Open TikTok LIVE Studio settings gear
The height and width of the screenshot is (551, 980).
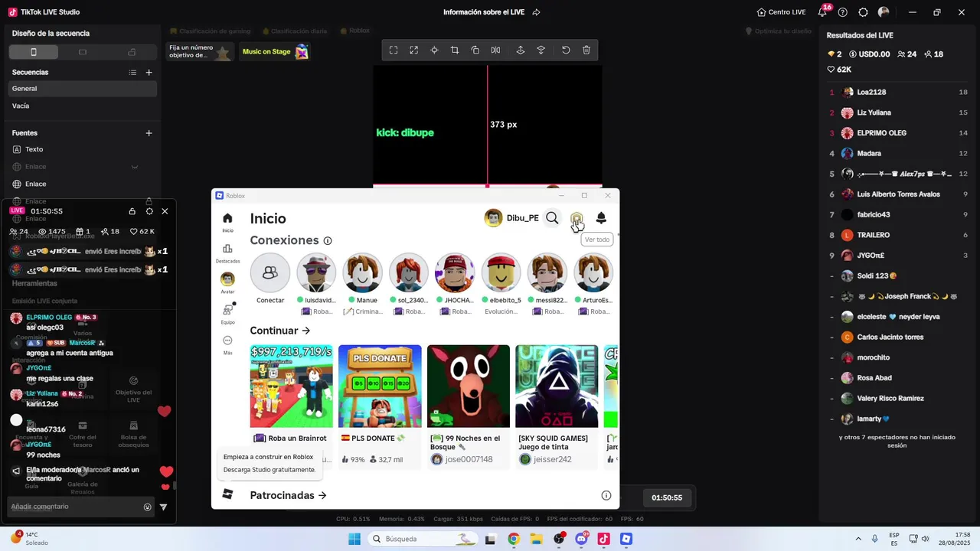pos(863,12)
